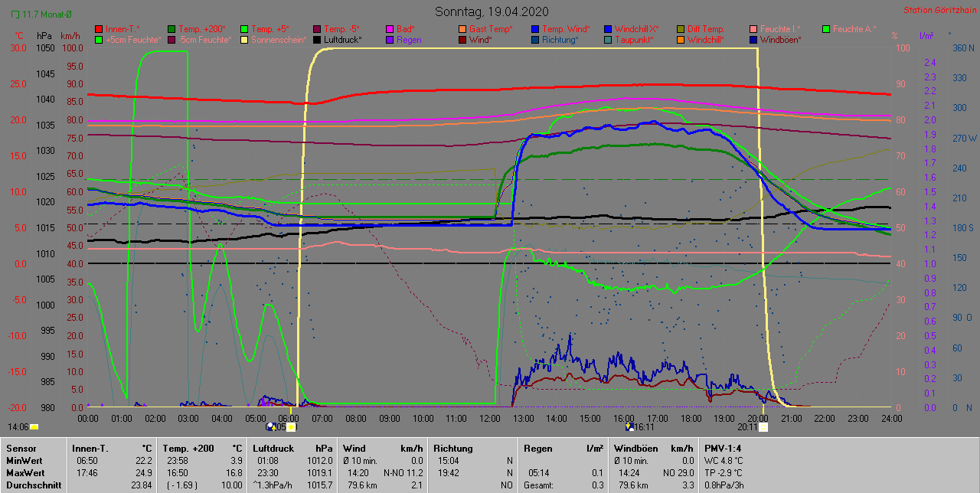The width and height of the screenshot is (980, 493).
Task: Click the TP -2.9 °C value
Action: 724,472
